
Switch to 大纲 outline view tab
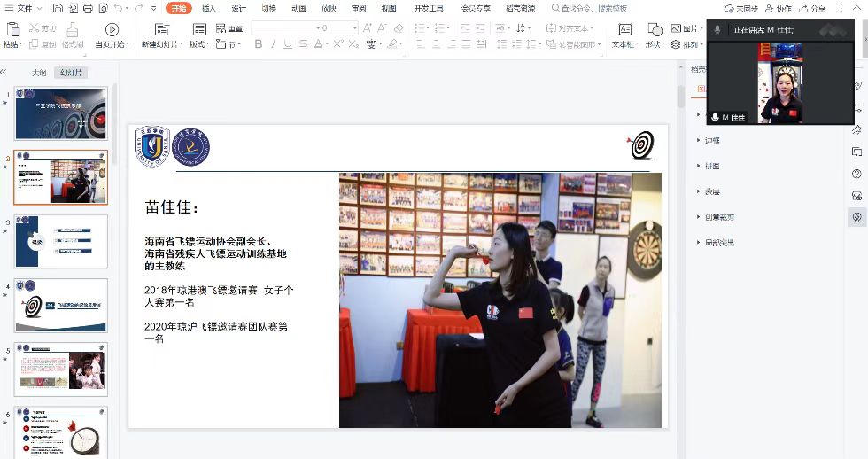point(39,73)
